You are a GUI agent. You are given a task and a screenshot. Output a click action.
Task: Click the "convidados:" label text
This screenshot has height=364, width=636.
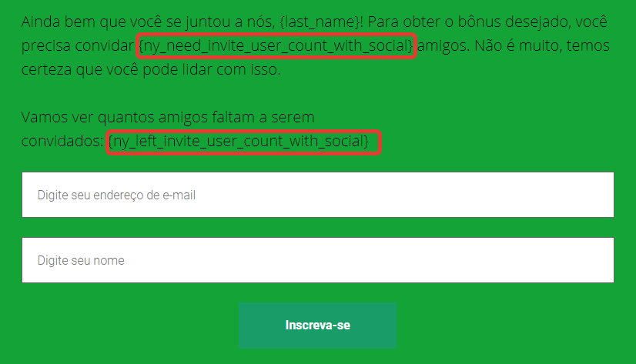pyautogui.click(x=62, y=141)
